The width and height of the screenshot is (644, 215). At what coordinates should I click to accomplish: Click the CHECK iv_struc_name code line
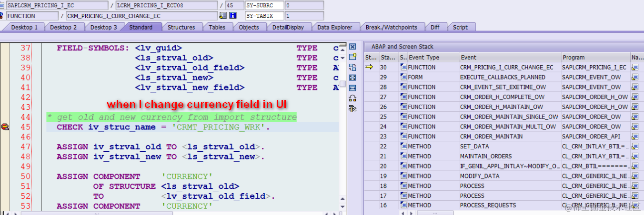pos(163,127)
